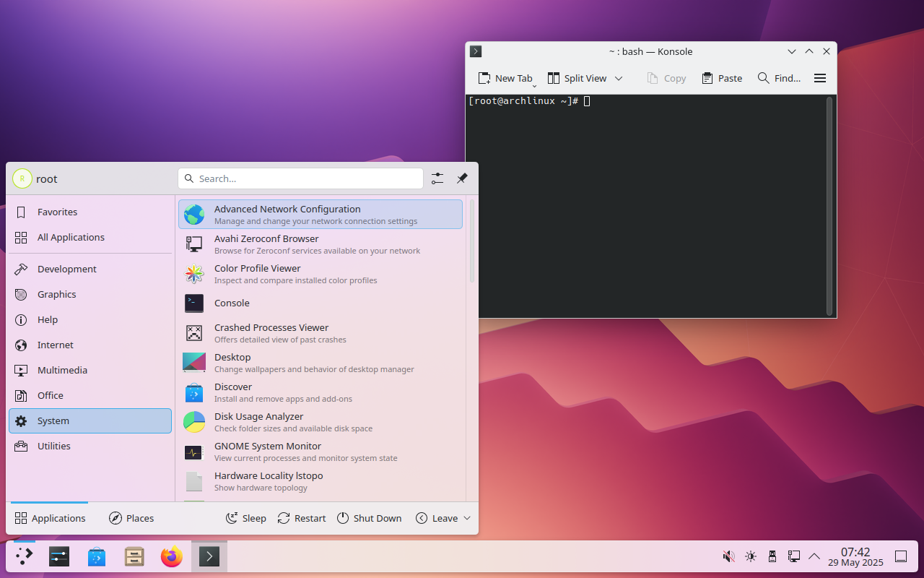Open Discover store from taskbar
The width and height of the screenshot is (924, 578).
97,556
